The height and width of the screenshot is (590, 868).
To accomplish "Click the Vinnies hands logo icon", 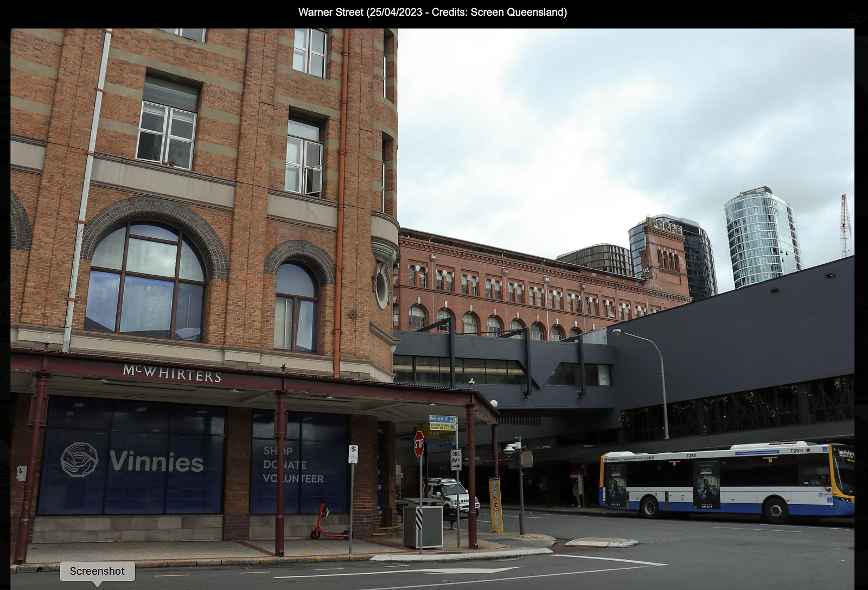I will point(79,460).
